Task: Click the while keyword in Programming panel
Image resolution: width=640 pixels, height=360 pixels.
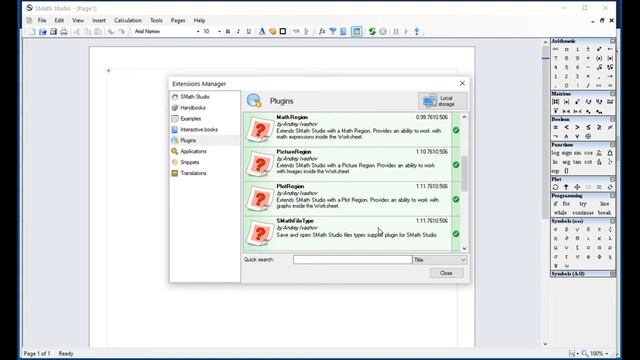Action: point(560,213)
